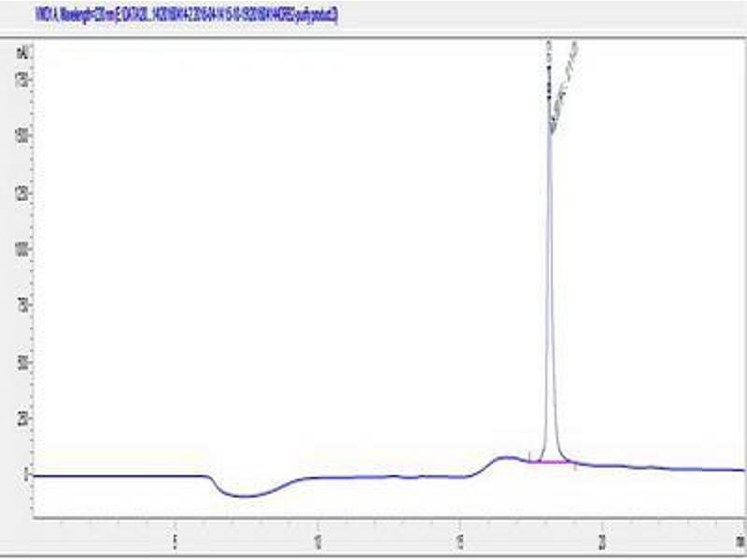The height and width of the screenshot is (560, 747).
Task: Click the integration end tick right of the peak
Action: point(574,466)
